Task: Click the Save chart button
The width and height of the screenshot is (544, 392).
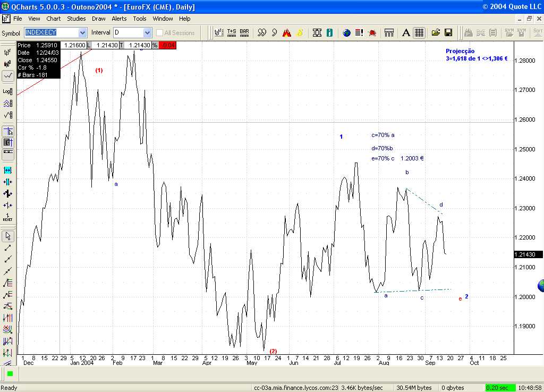Action: tap(448, 32)
